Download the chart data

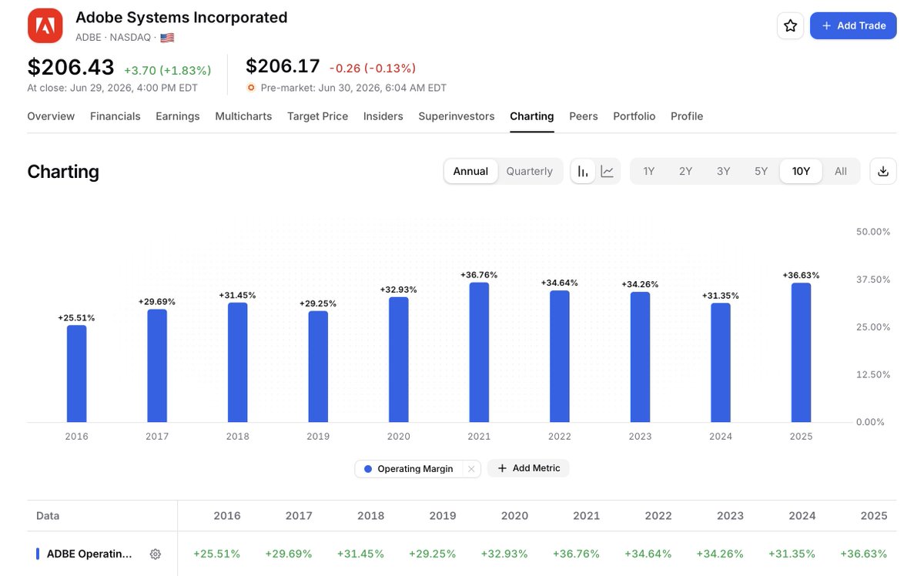click(883, 171)
